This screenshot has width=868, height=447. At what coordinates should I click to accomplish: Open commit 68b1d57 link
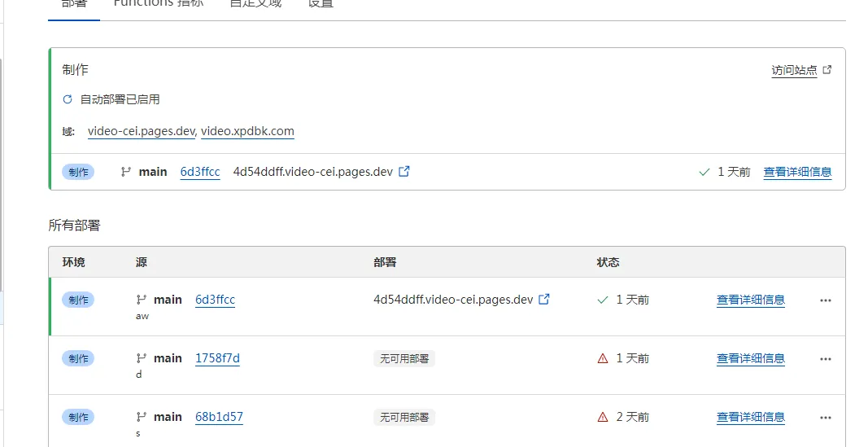click(219, 417)
